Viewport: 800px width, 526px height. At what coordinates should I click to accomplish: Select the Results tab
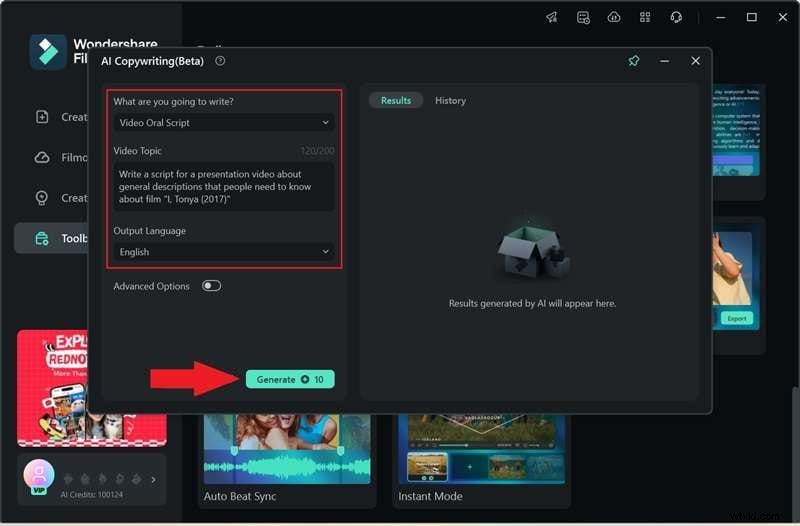click(396, 101)
